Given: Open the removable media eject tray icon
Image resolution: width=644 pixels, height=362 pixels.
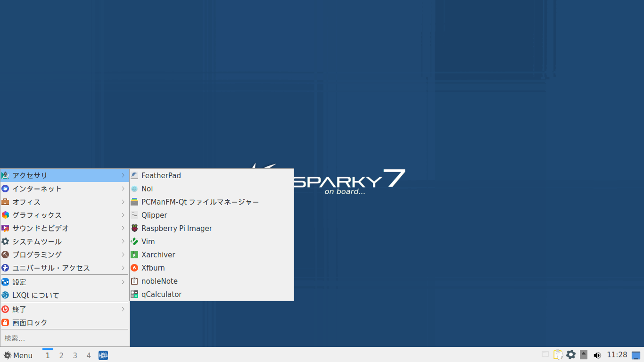Looking at the screenshot, I should tap(584, 354).
